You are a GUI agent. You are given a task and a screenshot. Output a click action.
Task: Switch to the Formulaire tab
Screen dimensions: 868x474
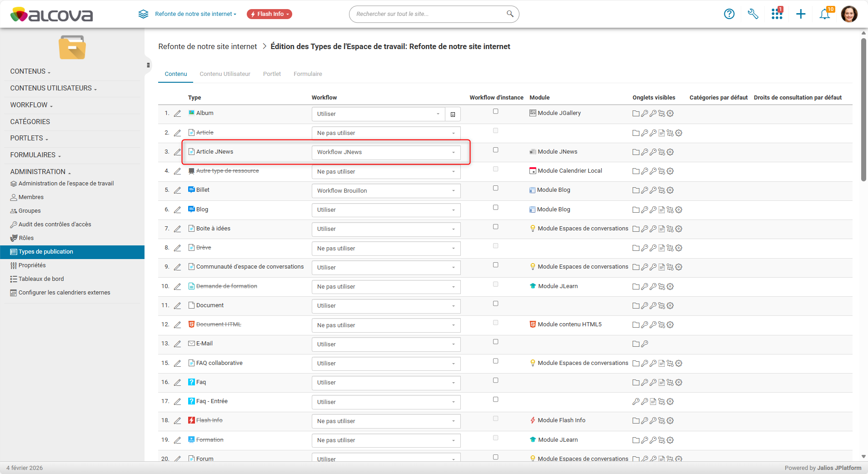pos(308,74)
